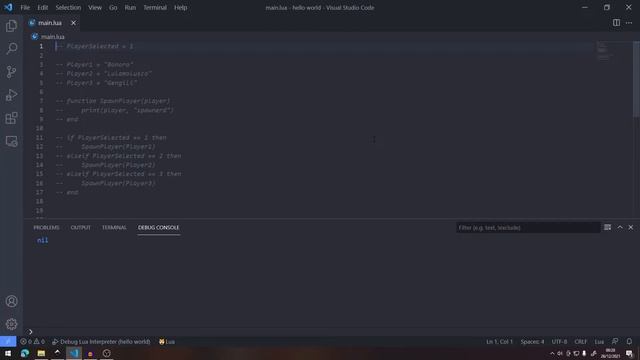Click Debug Lua Interpreter status item
This screenshot has width=640, height=360.
[101, 342]
